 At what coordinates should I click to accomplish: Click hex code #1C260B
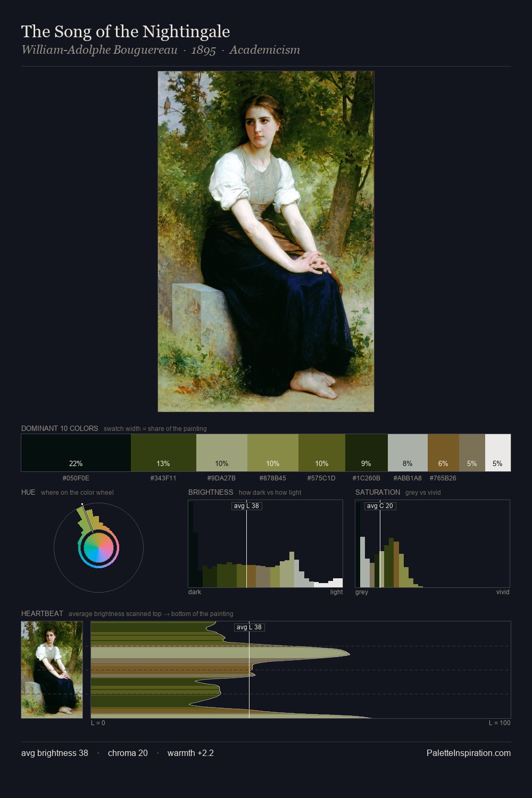pyautogui.click(x=367, y=478)
